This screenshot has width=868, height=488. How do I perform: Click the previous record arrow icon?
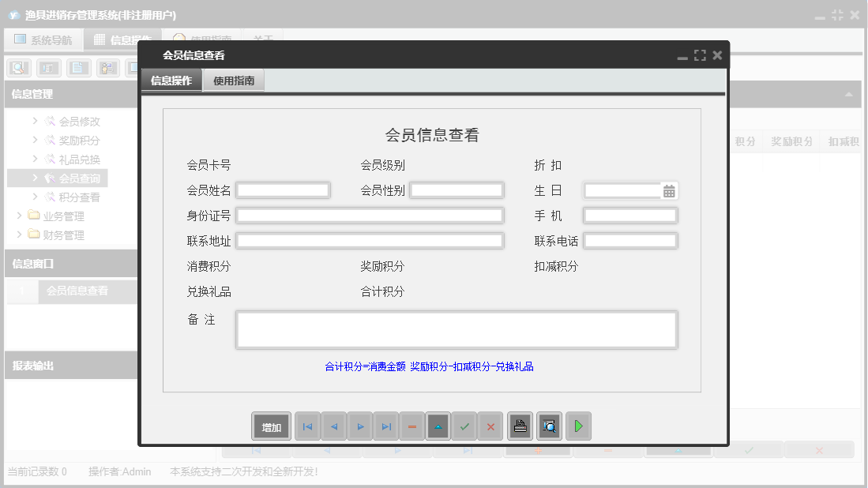coord(333,426)
